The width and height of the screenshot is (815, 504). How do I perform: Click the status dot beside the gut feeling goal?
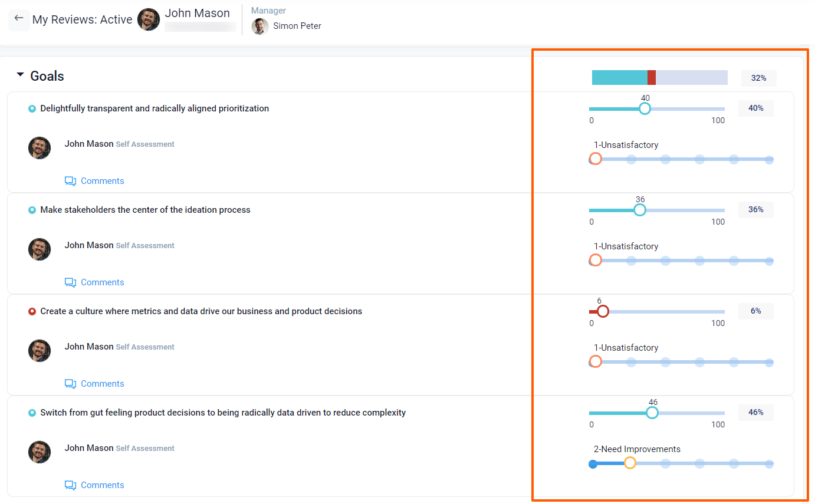[32, 413]
